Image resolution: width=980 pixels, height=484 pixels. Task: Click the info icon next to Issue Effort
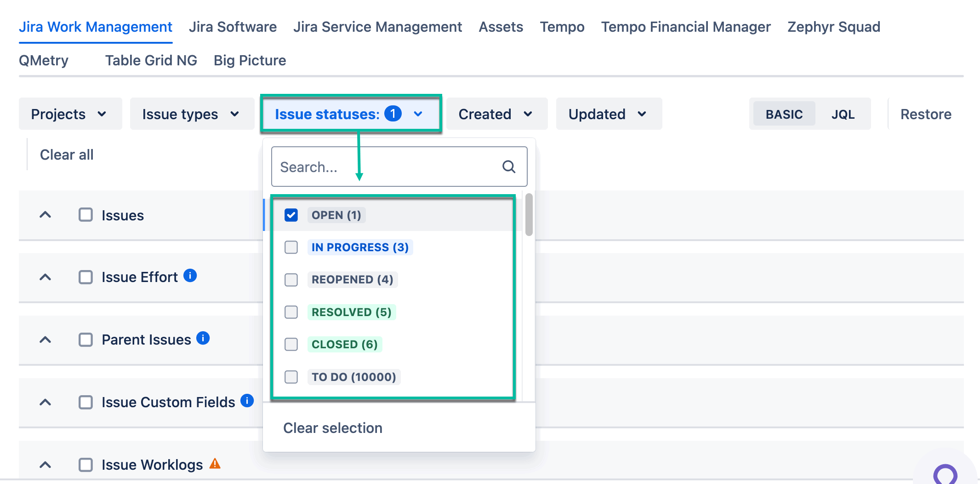(x=190, y=276)
